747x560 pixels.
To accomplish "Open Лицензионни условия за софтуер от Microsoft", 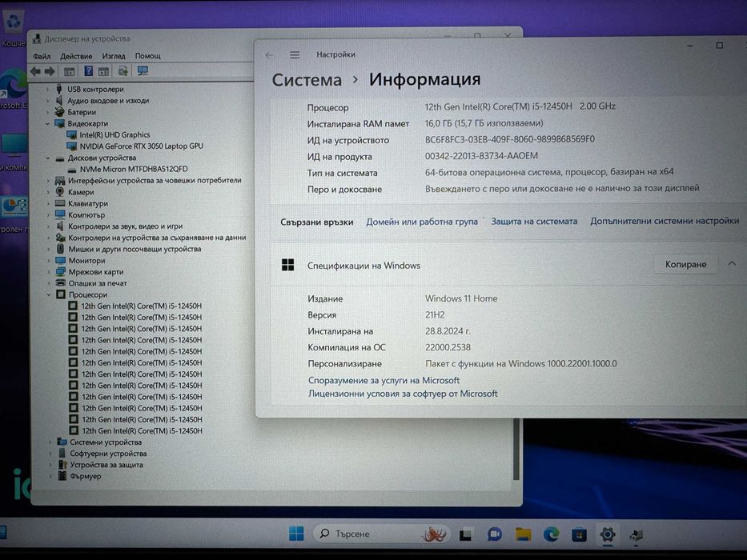I will pos(403,394).
